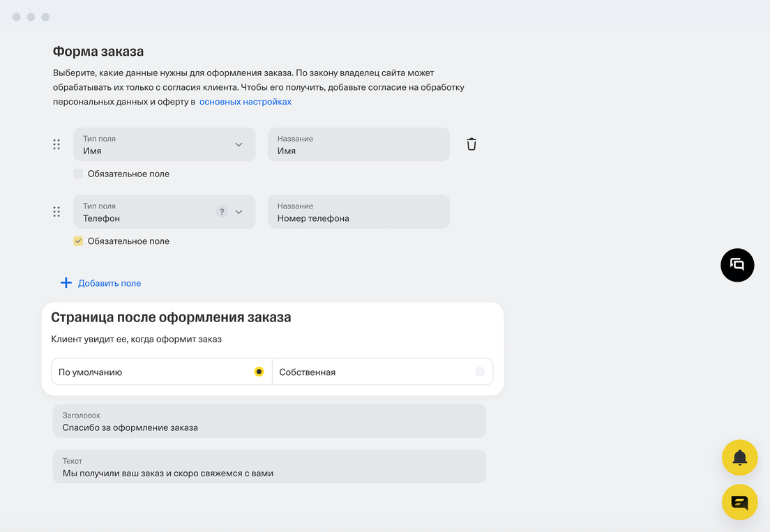Image resolution: width=770 pixels, height=532 pixels.
Task: Select the По умолчанию radio option
Action: [x=259, y=372]
